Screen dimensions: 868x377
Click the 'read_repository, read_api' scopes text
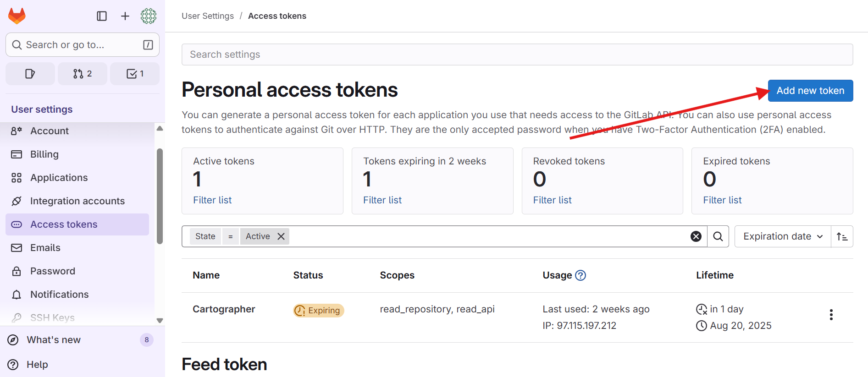pyautogui.click(x=437, y=309)
